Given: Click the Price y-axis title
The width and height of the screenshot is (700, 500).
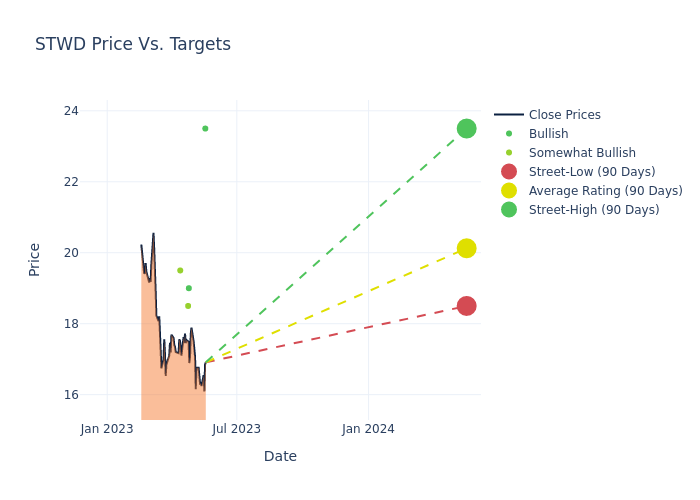Looking at the screenshot, I should coord(35,259).
